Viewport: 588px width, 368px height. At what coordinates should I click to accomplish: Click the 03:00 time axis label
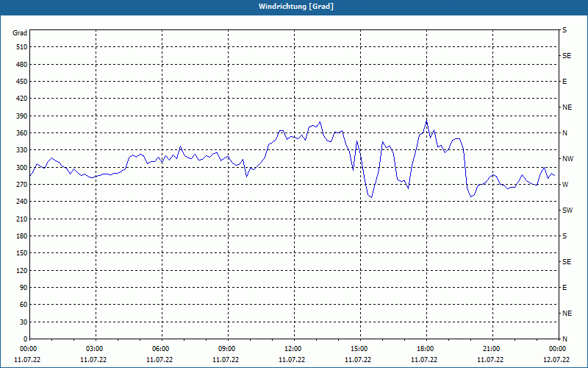tap(95, 349)
